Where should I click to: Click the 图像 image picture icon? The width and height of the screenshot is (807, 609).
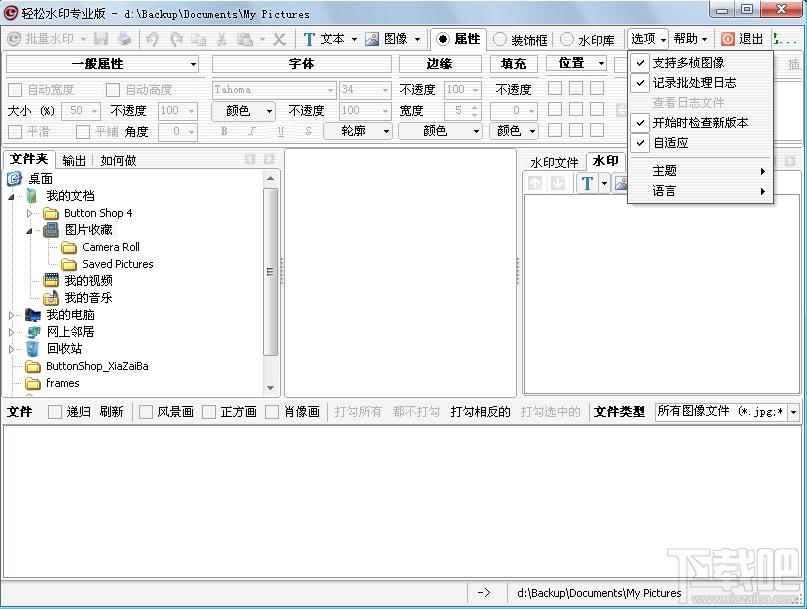[372, 39]
